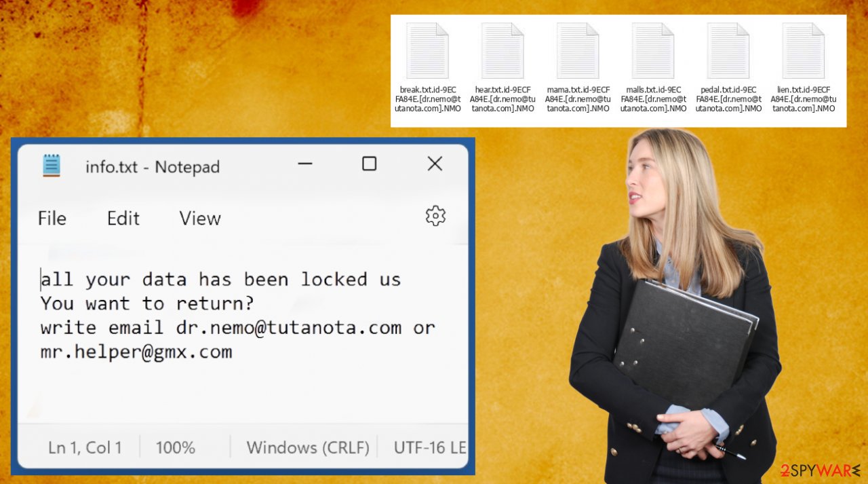Click the 'info.txt - Notepad' window title
Screen dimensions: 868x484
coord(153,166)
